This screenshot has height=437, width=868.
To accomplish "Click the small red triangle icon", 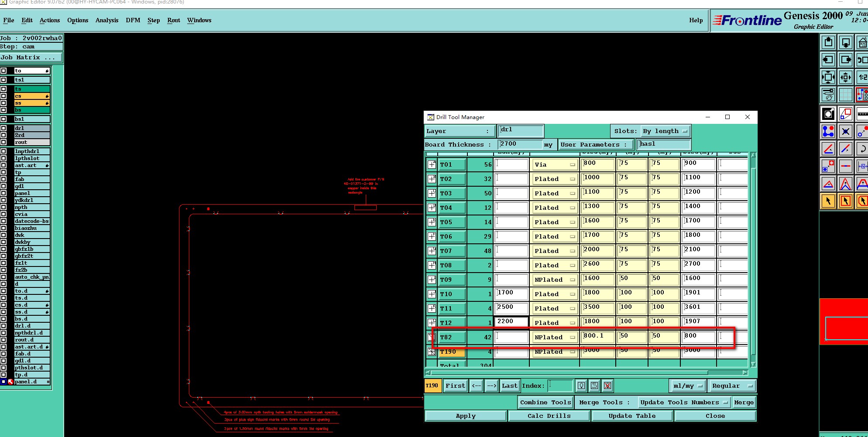I will click(828, 184).
